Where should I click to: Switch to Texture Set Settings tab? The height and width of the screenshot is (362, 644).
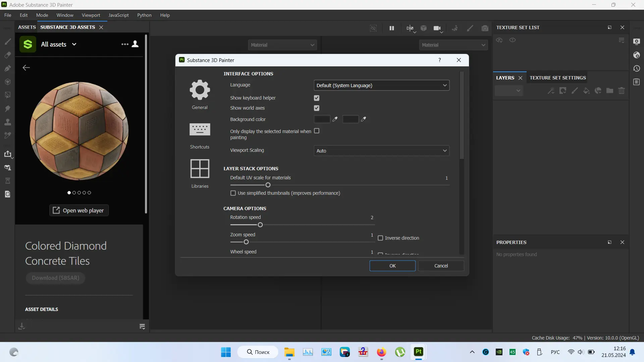tap(557, 78)
